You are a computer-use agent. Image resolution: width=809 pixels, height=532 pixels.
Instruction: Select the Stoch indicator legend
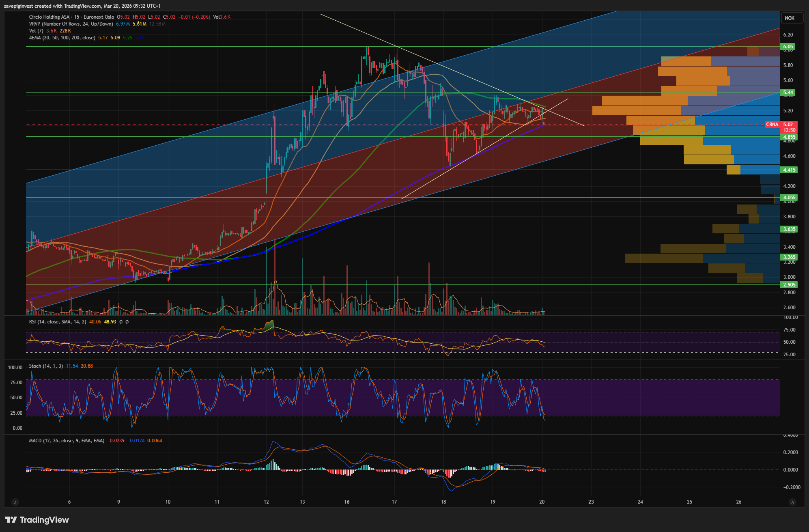pyautogui.click(x=45, y=366)
